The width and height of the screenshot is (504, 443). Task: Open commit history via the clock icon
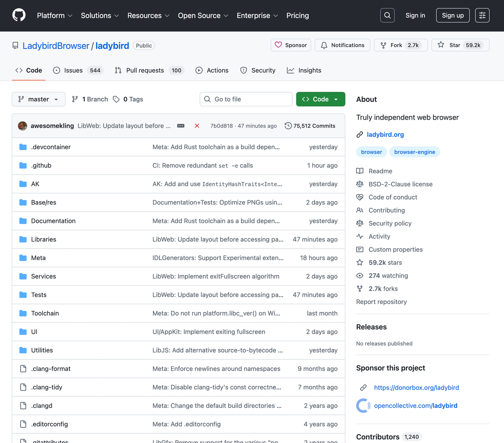[288, 126]
